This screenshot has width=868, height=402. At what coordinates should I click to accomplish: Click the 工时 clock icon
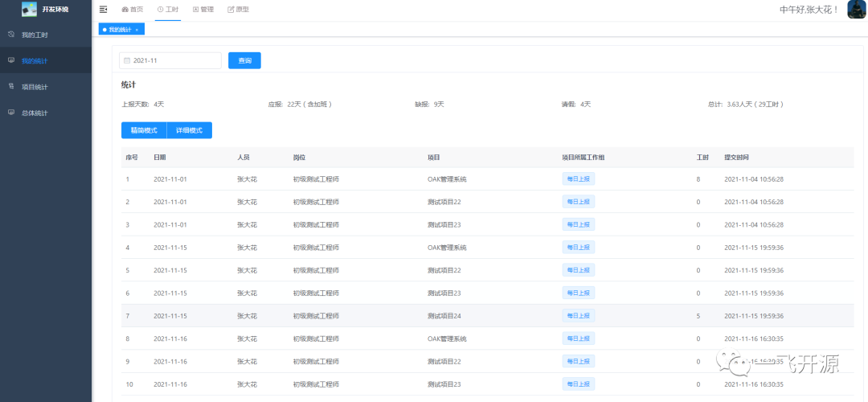pyautogui.click(x=161, y=10)
